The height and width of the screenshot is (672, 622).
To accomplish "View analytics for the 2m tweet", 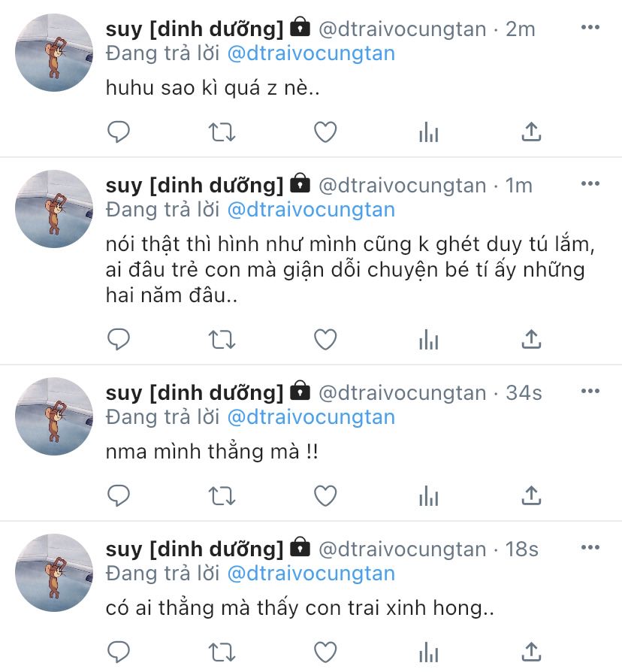I will pyautogui.click(x=429, y=132).
